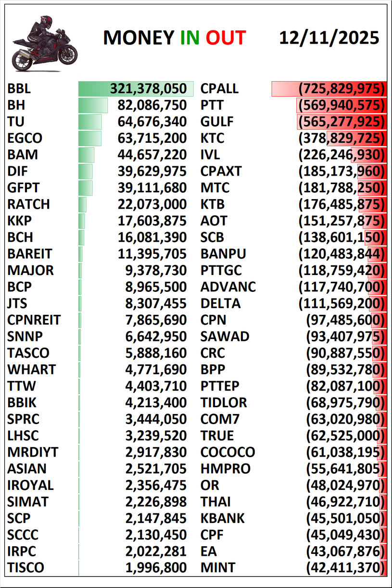392x588 pixels.
Task: Click the MRDIYT ticker cell
Action: [33, 452]
